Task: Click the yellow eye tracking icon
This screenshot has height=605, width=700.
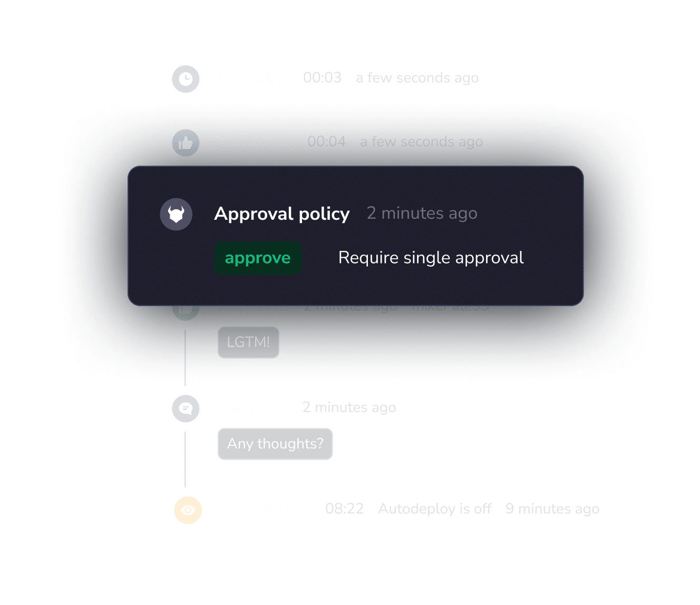Action: click(x=188, y=510)
